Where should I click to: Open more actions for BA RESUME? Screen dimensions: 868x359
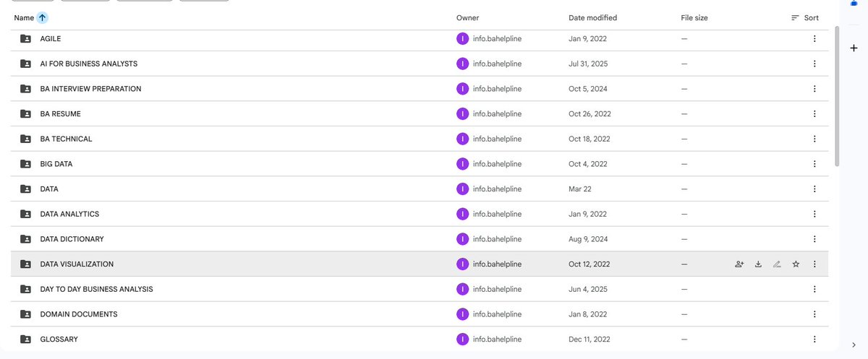point(814,114)
